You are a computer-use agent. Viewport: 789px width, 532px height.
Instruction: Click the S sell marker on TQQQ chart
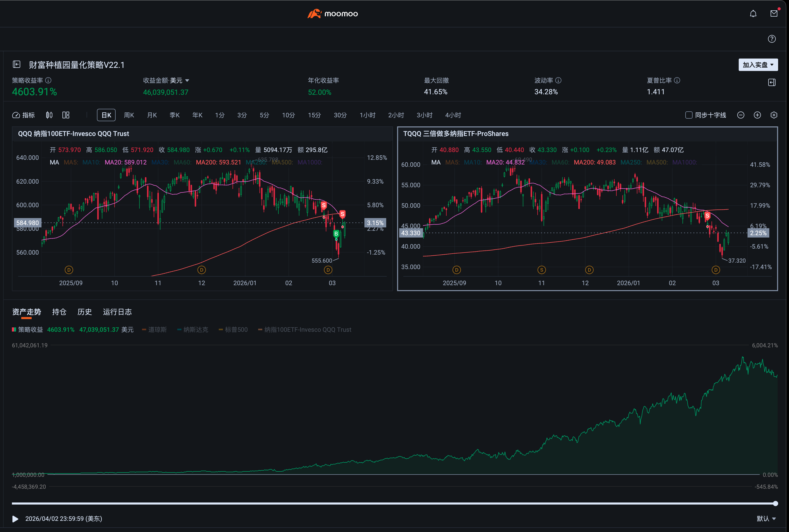pyautogui.click(x=708, y=216)
